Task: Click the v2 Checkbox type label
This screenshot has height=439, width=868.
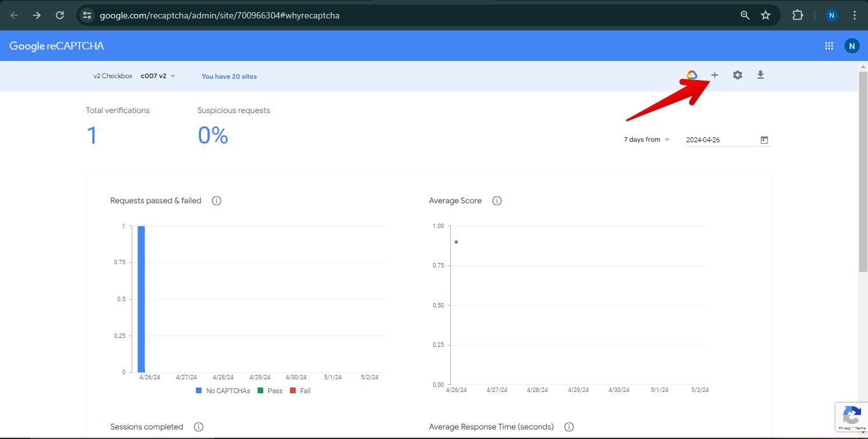Action: [x=113, y=76]
